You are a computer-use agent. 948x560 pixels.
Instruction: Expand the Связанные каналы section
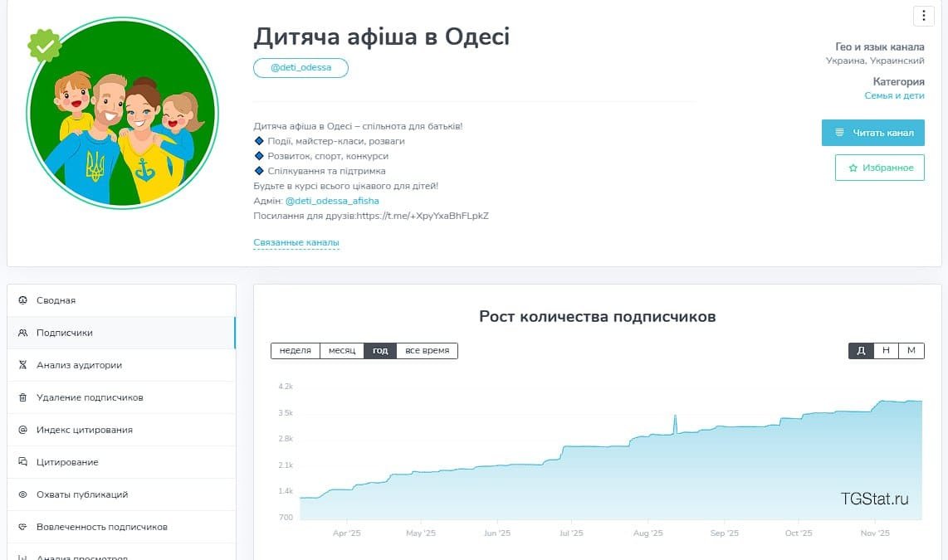click(296, 241)
